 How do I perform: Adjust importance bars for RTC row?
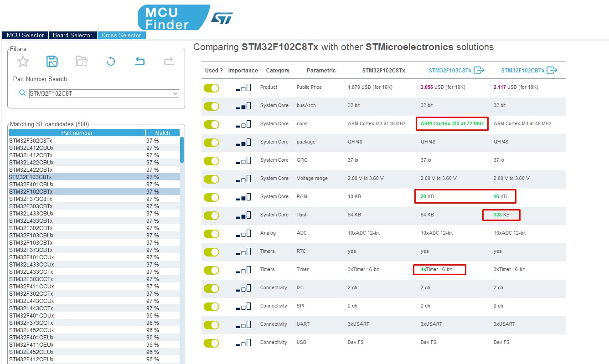pos(243,251)
